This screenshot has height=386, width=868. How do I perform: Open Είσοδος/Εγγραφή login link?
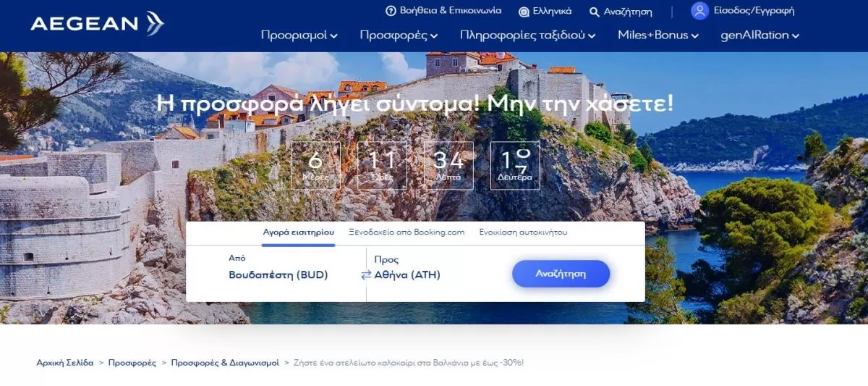pos(754,11)
